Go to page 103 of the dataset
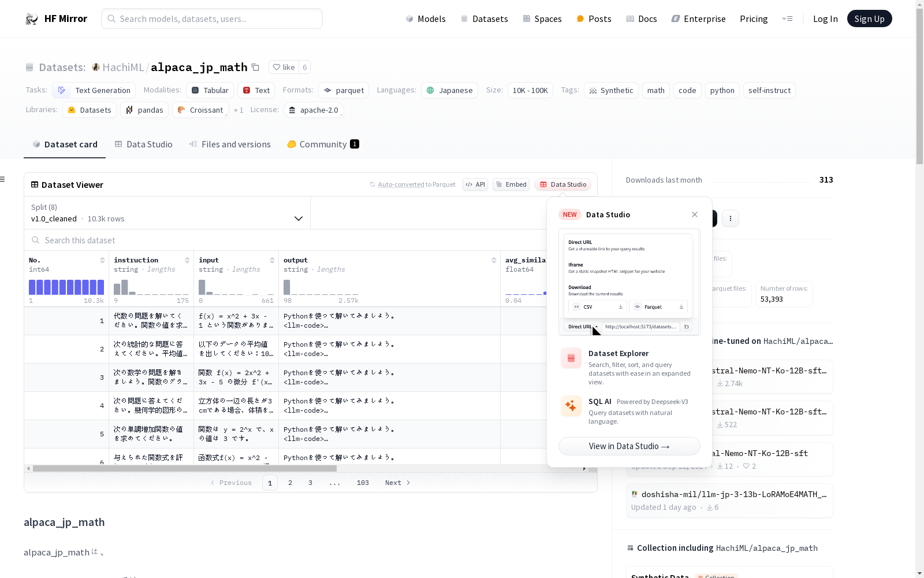Viewport: 924px width, 578px height. pos(363,482)
